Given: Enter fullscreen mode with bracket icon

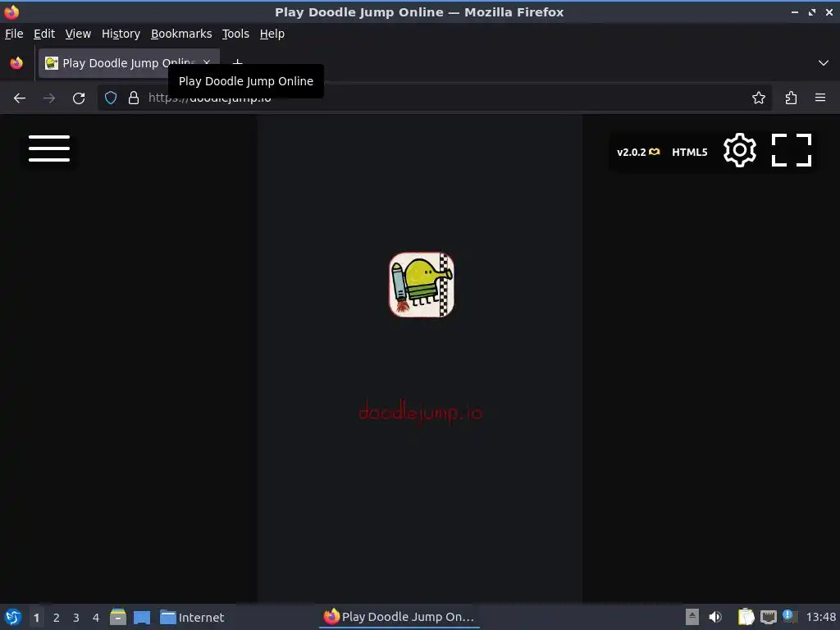Looking at the screenshot, I should coord(792,150).
